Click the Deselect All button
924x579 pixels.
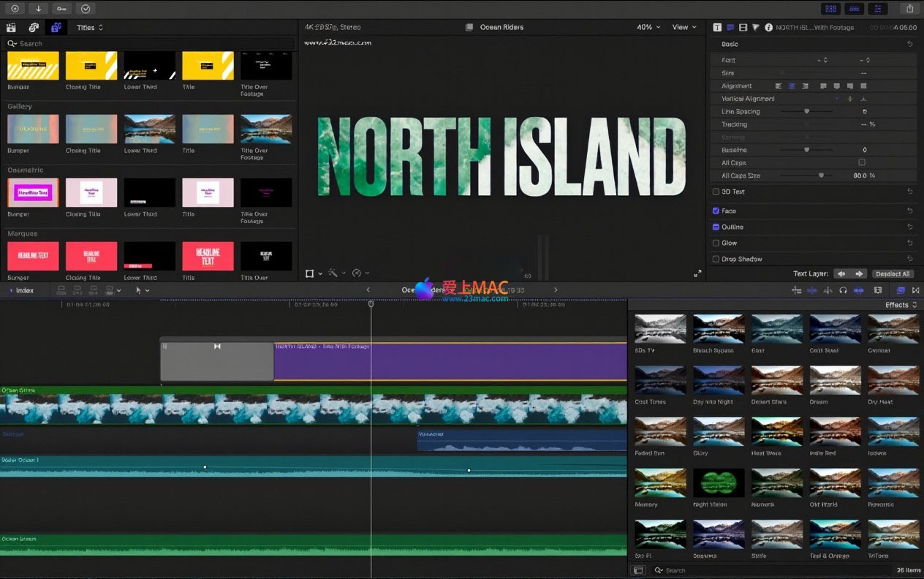(x=893, y=273)
